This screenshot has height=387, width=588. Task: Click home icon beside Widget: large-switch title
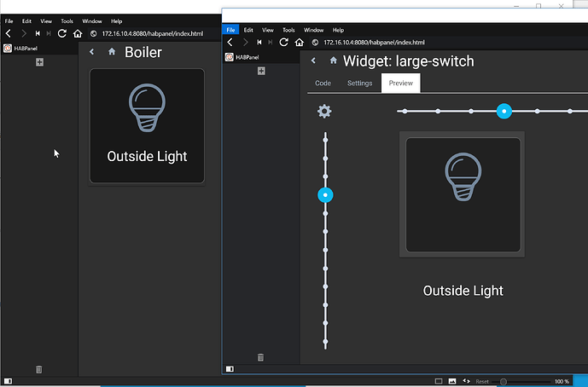[333, 61]
